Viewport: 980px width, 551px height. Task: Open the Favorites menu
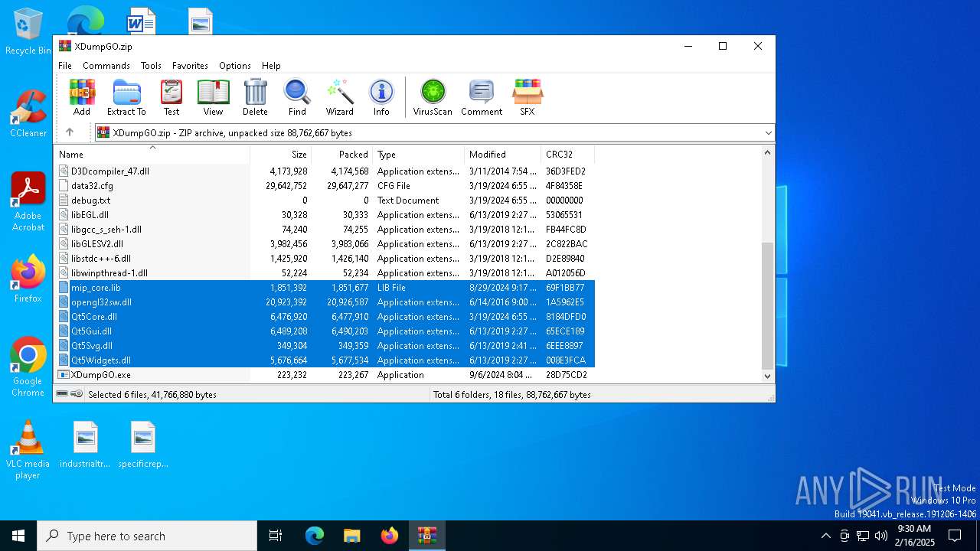pyautogui.click(x=190, y=66)
